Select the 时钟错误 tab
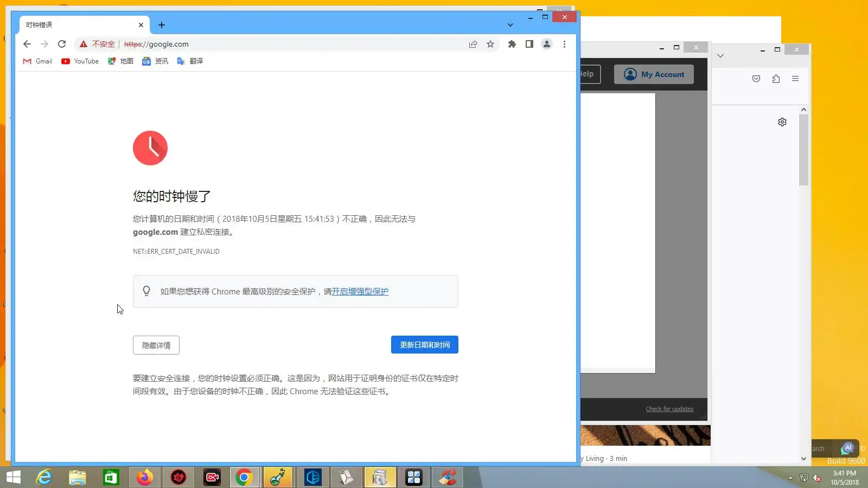 [85, 25]
